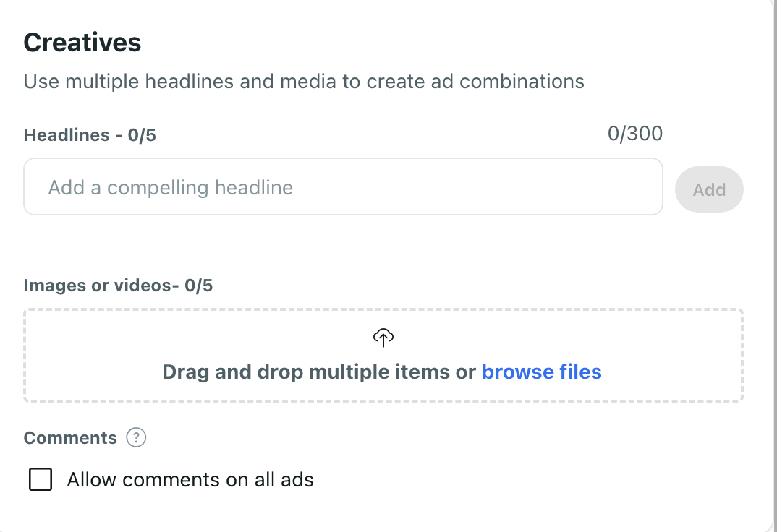Click the word 'Headlines' above the input

[x=64, y=135]
